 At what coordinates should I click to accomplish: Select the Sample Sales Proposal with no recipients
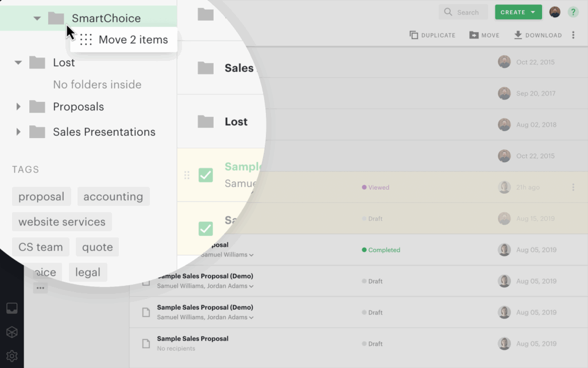[x=192, y=339]
